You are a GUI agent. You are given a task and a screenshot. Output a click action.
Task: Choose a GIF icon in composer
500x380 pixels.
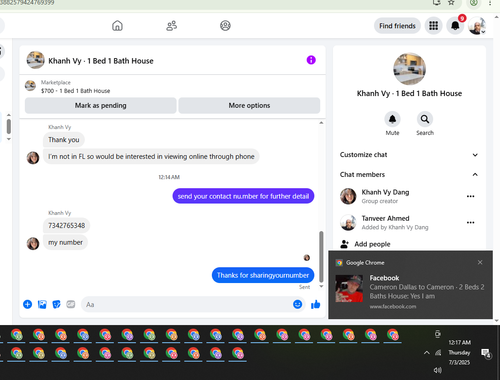coord(71,304)
